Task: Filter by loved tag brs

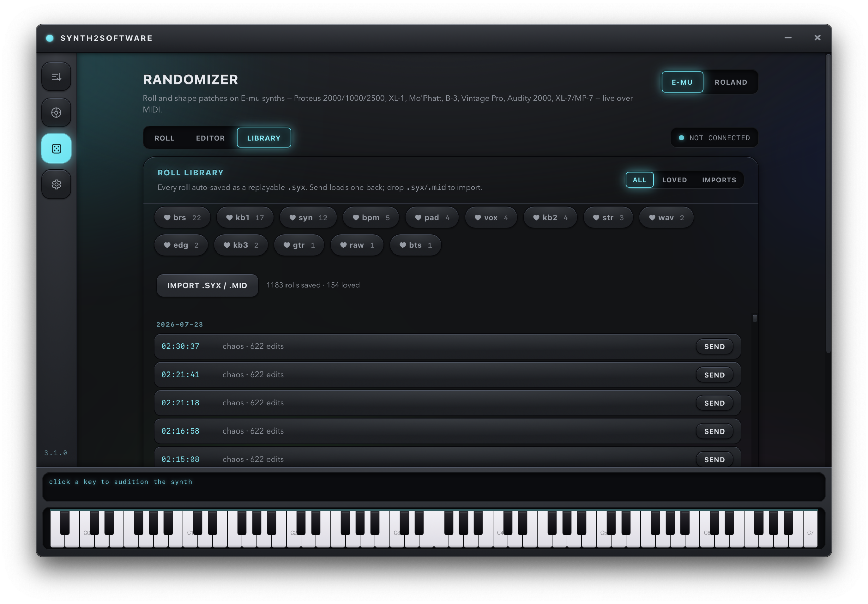Action: pyautogui.click(x=182, y=217)
